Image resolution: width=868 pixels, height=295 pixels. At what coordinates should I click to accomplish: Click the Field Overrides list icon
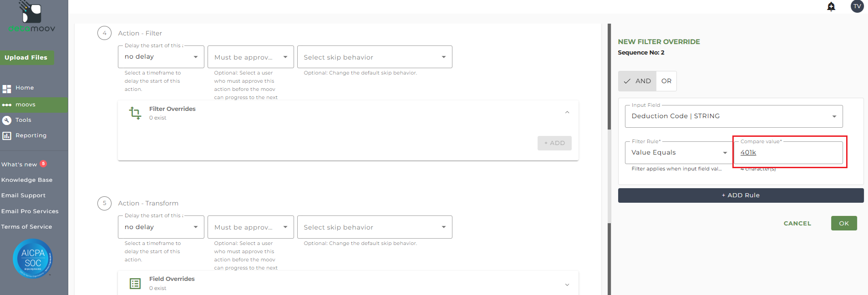point(135,284)
